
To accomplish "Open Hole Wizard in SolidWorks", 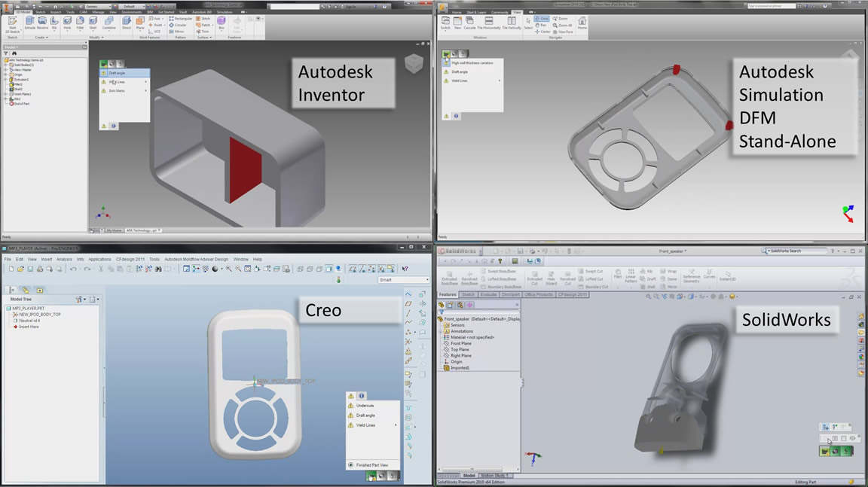I will [551, 278].
